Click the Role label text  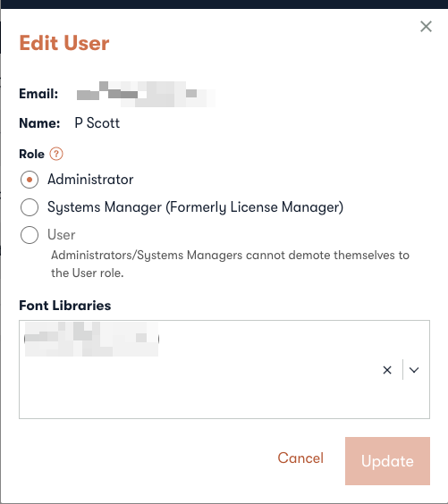click(x=32, y=154)
